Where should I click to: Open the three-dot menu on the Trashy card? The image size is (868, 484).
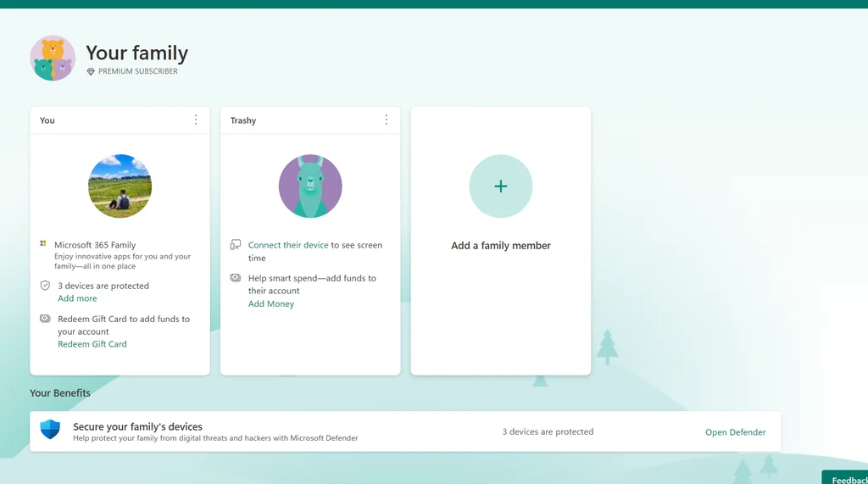pyautogui.click(x=387, y=120)
